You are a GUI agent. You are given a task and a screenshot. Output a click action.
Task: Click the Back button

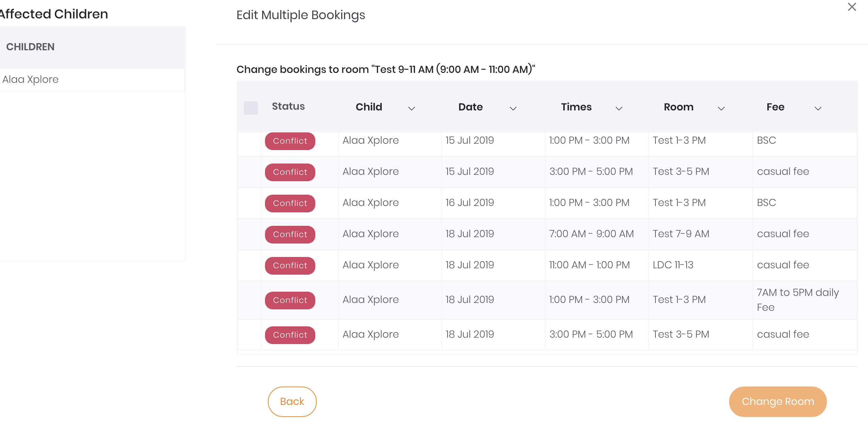pos(292,401)
